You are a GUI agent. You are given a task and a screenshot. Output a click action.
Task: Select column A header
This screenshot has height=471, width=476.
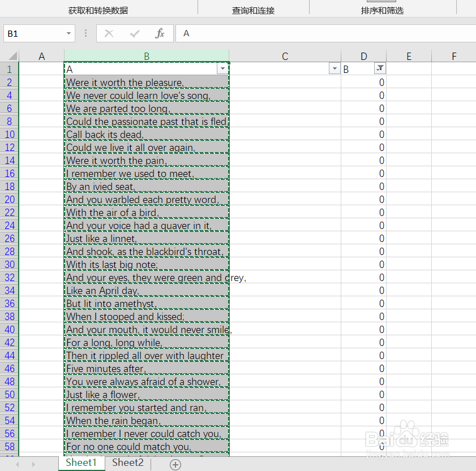click(41, 56)
